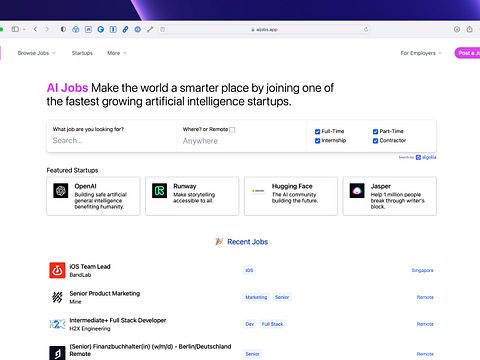This screenshot has width=480, height=360.
Task: Click the OpenAI logo icon
Action: [61, 191]
